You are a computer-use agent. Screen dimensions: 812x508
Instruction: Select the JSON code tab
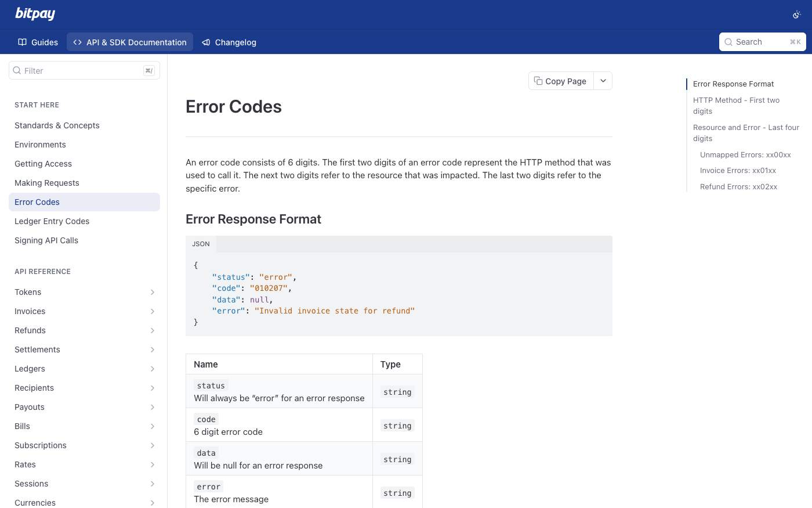[x=201, y=244]
